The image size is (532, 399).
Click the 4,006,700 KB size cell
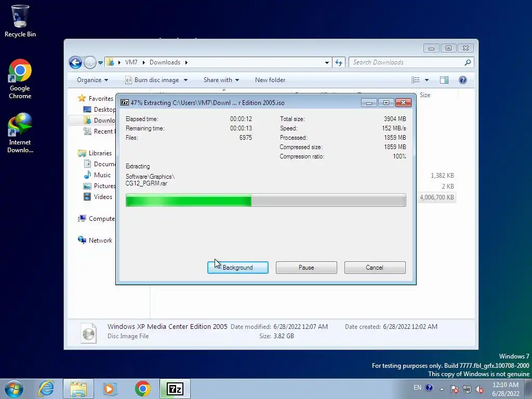pos(436,197)
